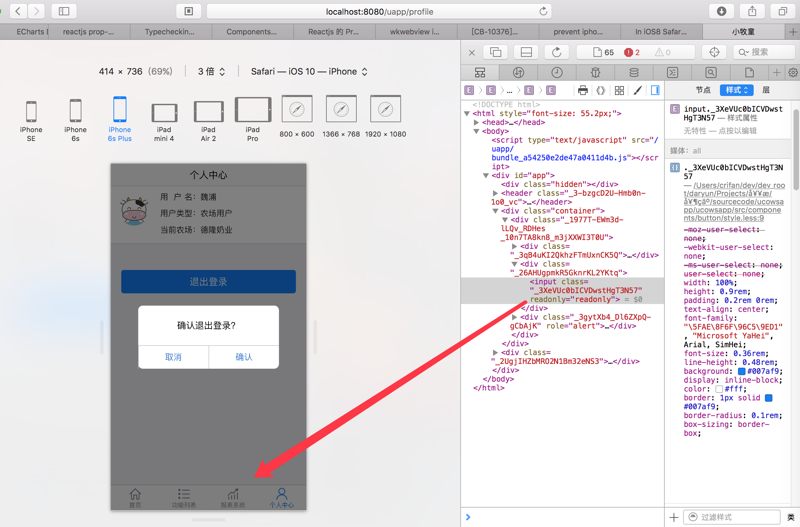Open Safari downloads list
This screenshot has height=527, width=800.
[721, 11]
